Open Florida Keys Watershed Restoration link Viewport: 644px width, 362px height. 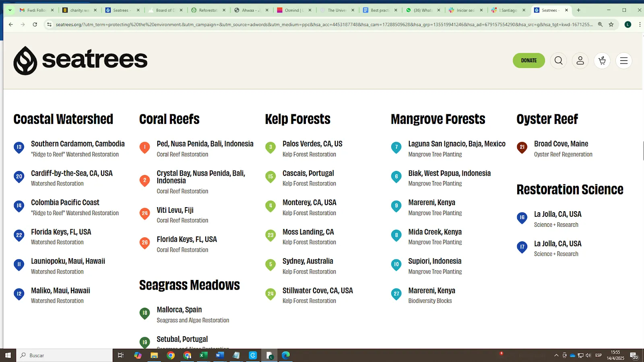(61, 232)
